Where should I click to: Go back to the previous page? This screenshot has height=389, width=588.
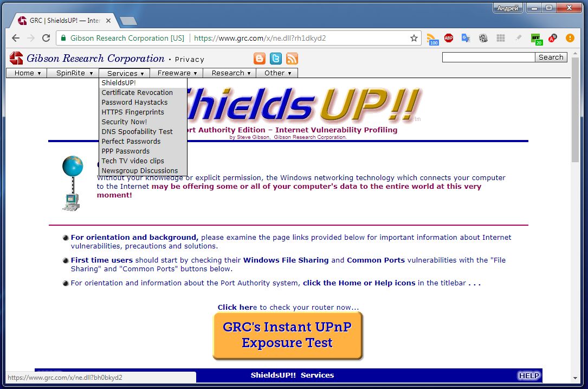coord(15,38)
